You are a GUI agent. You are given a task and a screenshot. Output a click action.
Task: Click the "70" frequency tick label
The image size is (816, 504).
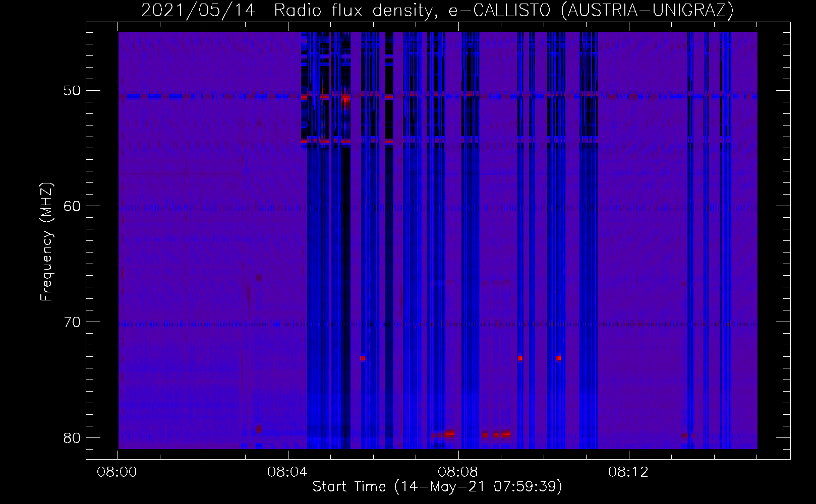[71, 322]
